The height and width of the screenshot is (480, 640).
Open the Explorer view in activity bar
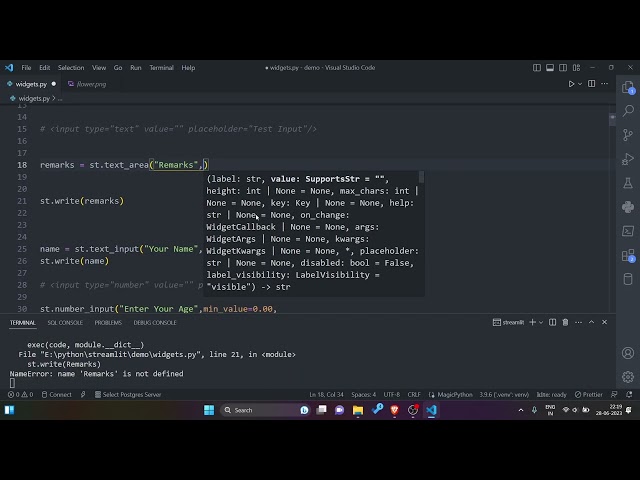click(628, 87)
